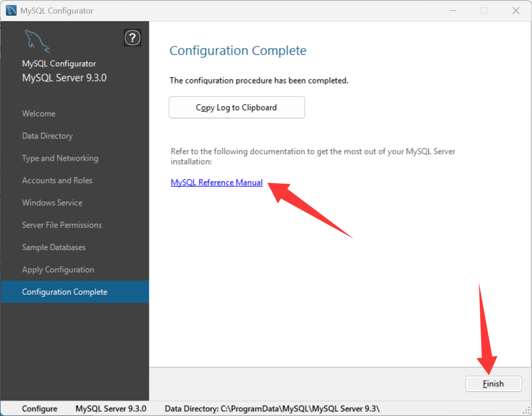Open the Type and Networking step
Image resolution: width=532 pixels, height=416 pixels.
click(x=60, y=158)
